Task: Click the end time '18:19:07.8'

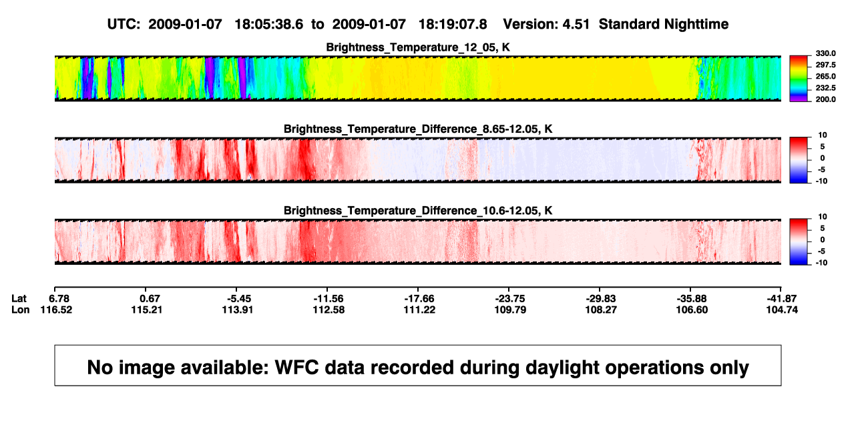Action: (x=453, y=24)
